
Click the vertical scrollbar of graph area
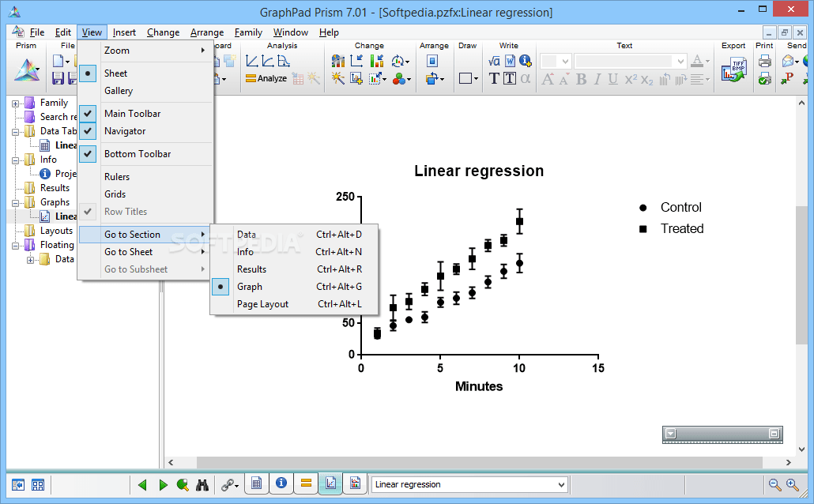801,275
